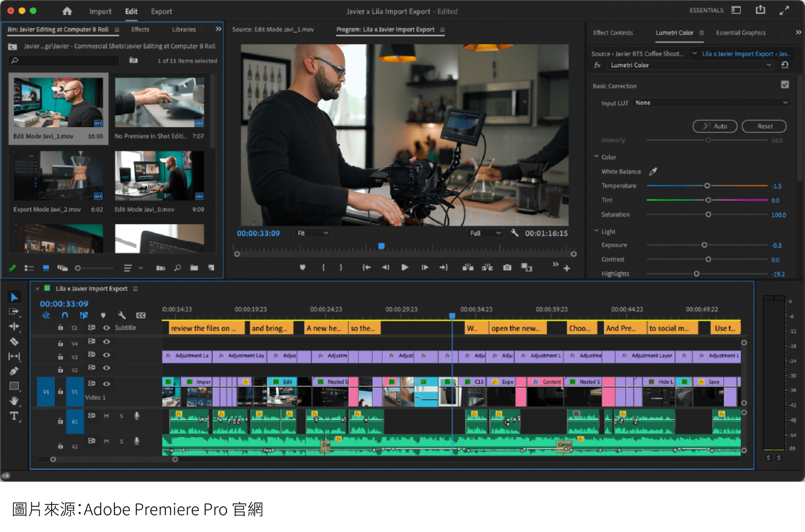The height and width of the screenshot is (532, 805).
Task: Hide track V3 with eye icon
Action: [106, 355]
